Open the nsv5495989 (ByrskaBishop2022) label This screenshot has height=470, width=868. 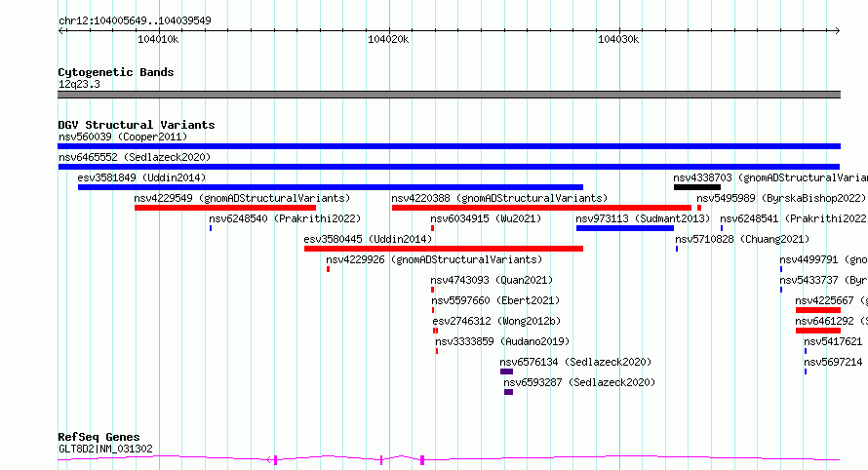coord(781,198)
